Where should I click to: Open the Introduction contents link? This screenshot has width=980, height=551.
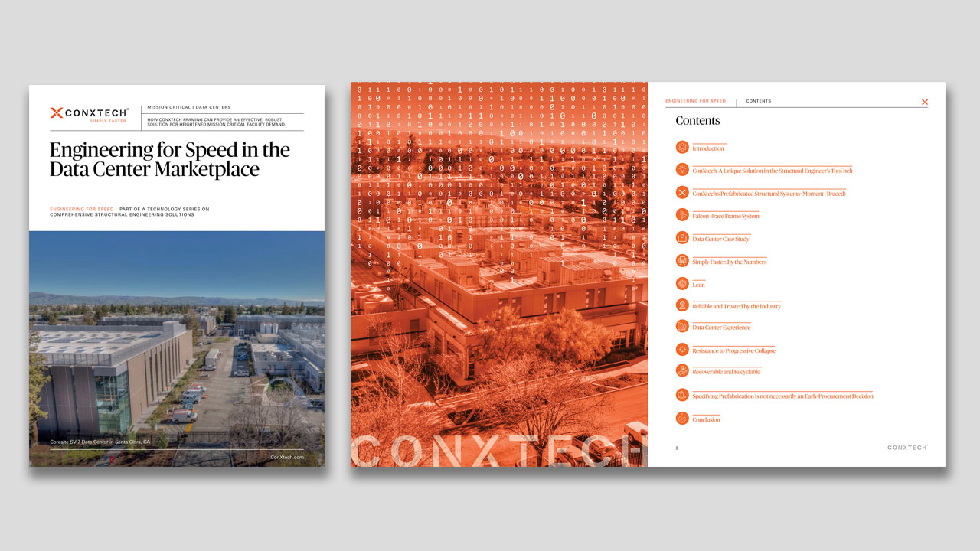click(707, 148)
